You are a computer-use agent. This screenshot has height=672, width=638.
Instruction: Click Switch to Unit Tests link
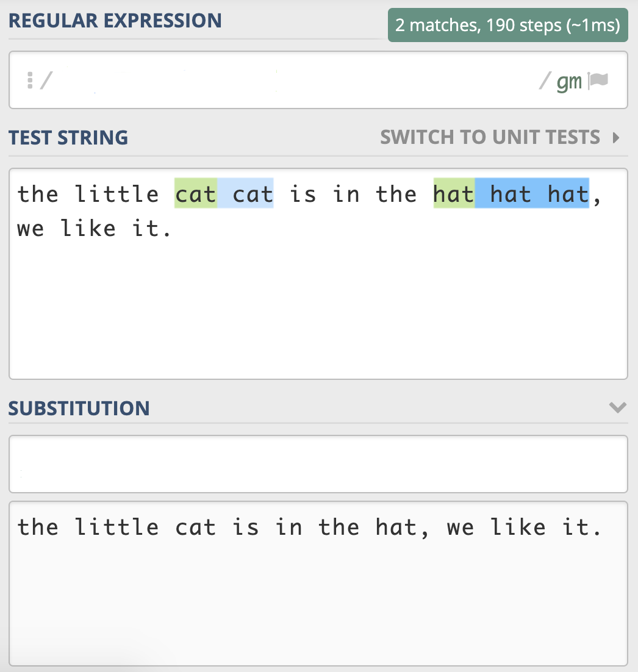pos(490,137)
